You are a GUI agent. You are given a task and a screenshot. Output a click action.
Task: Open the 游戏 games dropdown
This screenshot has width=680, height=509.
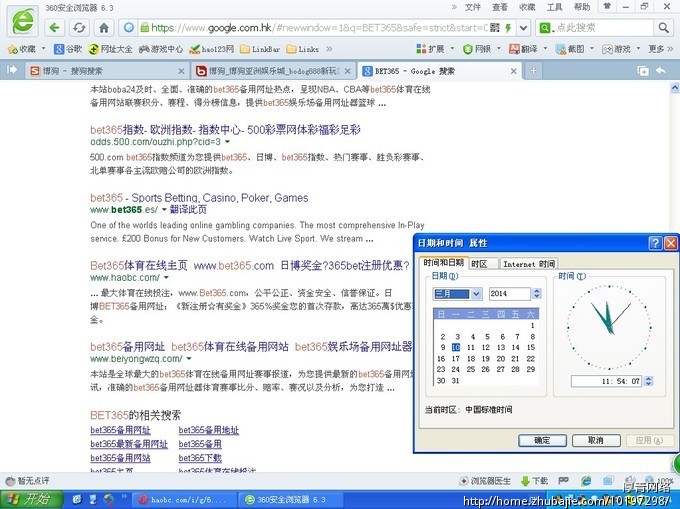[621, 49]
